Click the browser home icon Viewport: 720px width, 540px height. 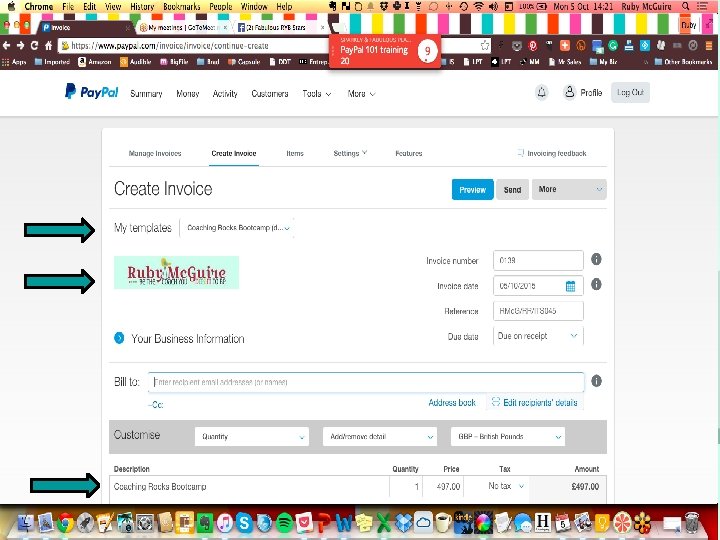(x=49, y=45)
